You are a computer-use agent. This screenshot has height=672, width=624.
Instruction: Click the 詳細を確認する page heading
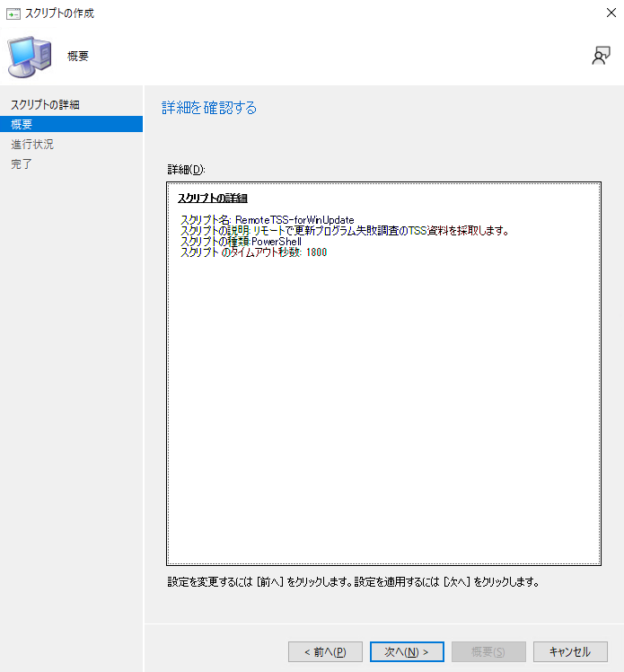point(209,109)
